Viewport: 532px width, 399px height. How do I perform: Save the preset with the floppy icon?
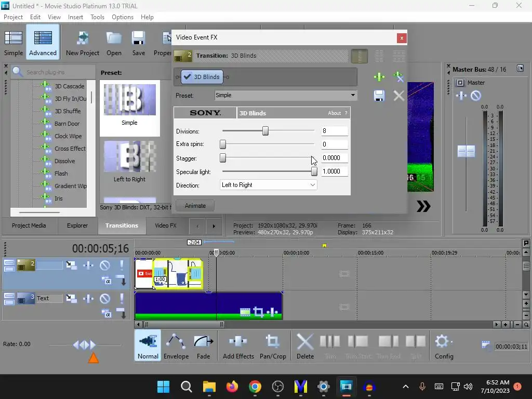tap(379, 96)
